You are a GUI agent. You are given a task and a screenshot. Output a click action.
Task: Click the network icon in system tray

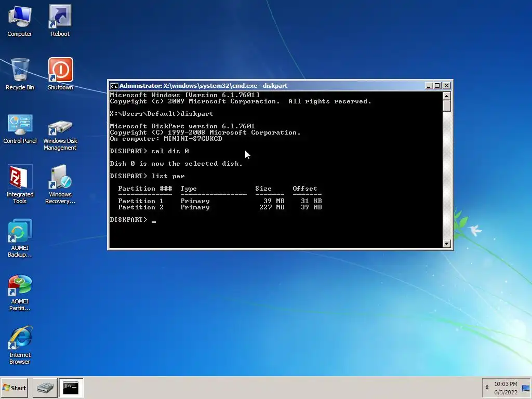(526, 389)
